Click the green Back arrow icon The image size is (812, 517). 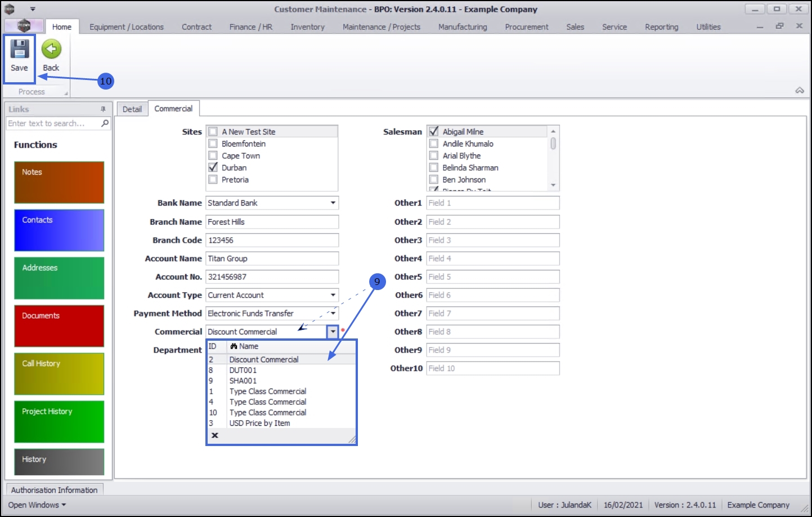[x=51, y=50]
